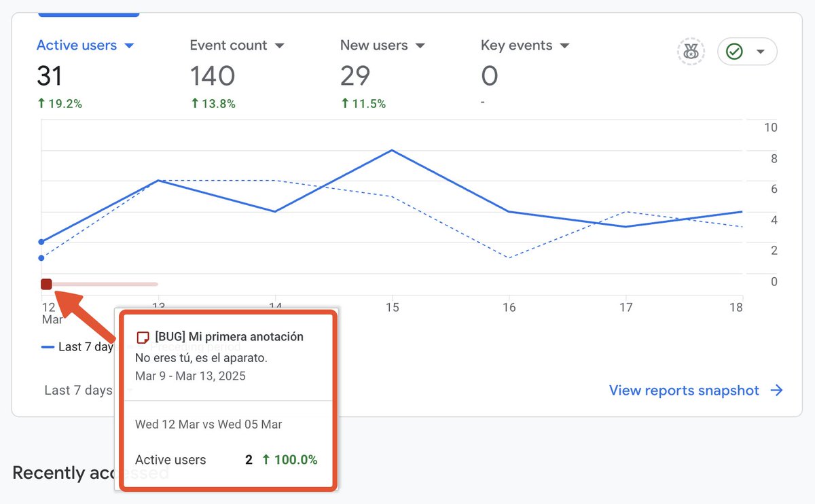Open the Key events dropdown arrow

564,46
